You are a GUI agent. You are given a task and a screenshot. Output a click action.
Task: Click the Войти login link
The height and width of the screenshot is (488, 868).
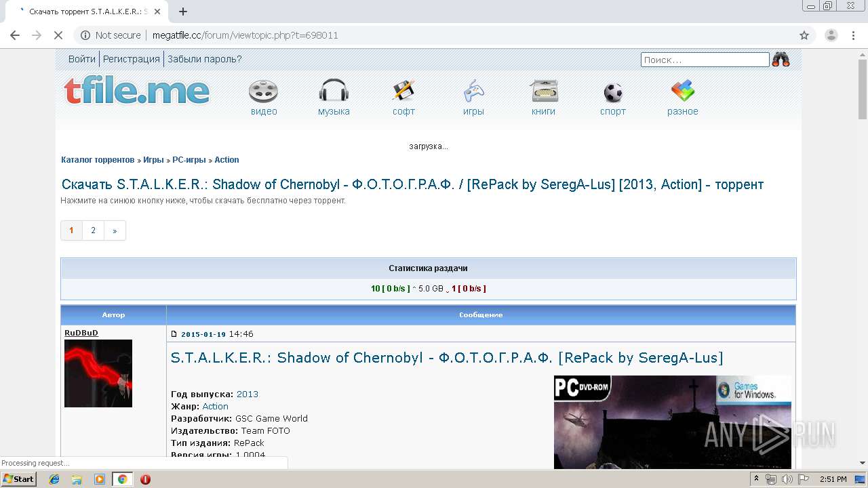click(82, 59)
